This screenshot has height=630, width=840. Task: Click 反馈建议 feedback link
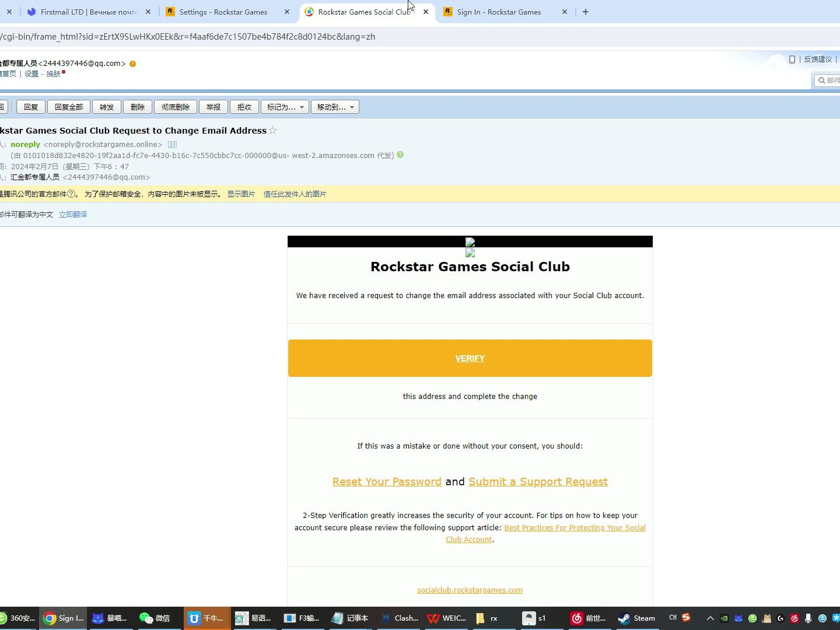point(818,60)
